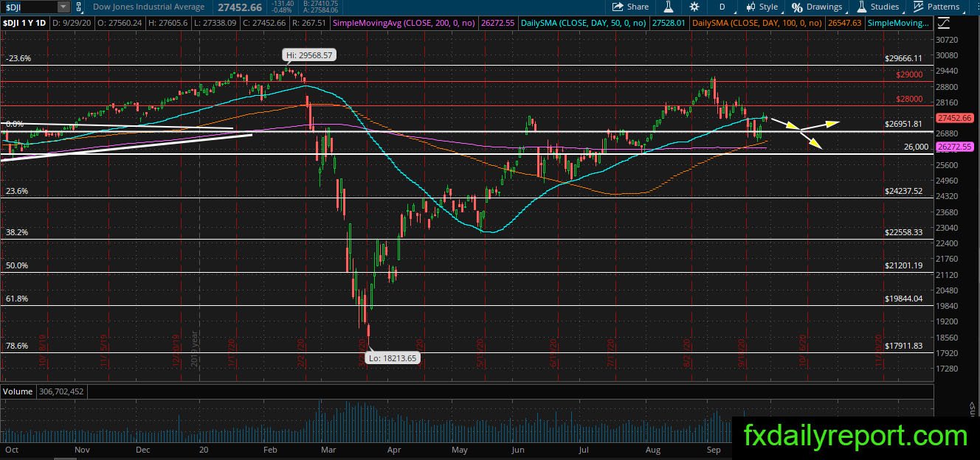980x460 pixels.
Task: Click the $26951.81 Fibonacci price label
Action: click(904, 124)
